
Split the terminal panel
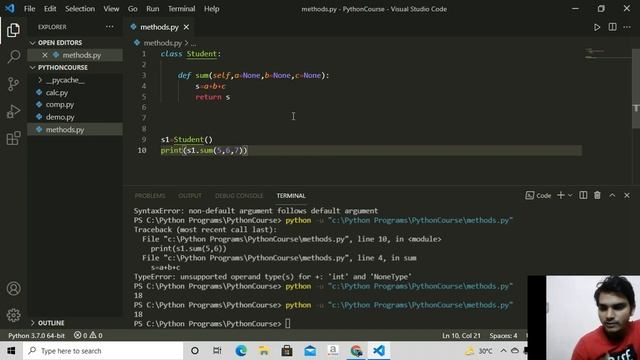[x=583, y=196]
